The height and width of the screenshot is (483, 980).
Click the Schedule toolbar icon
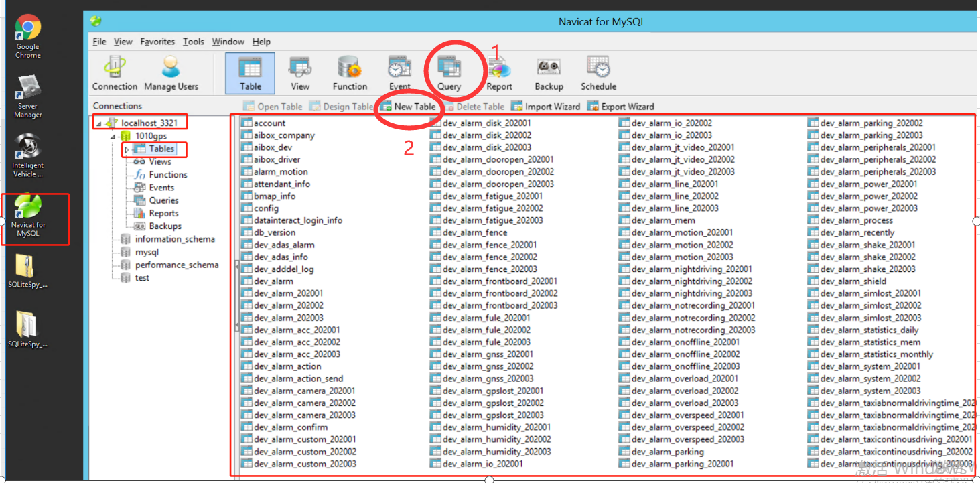click(598, 74)
